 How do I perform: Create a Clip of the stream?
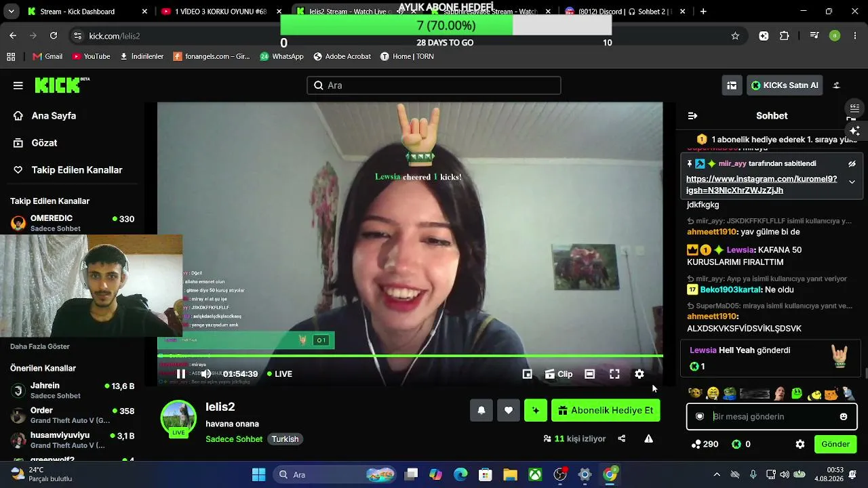point(559,374)
